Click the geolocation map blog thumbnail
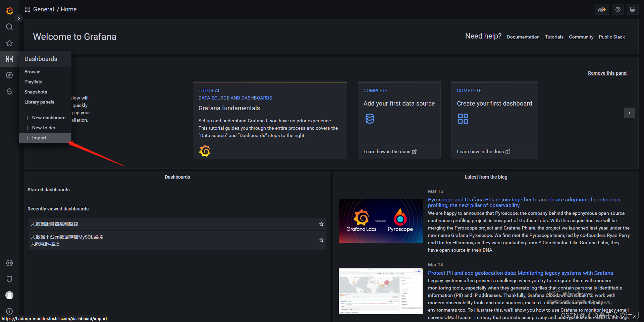This screenshot has width=644, height=322. click(380, 291)
